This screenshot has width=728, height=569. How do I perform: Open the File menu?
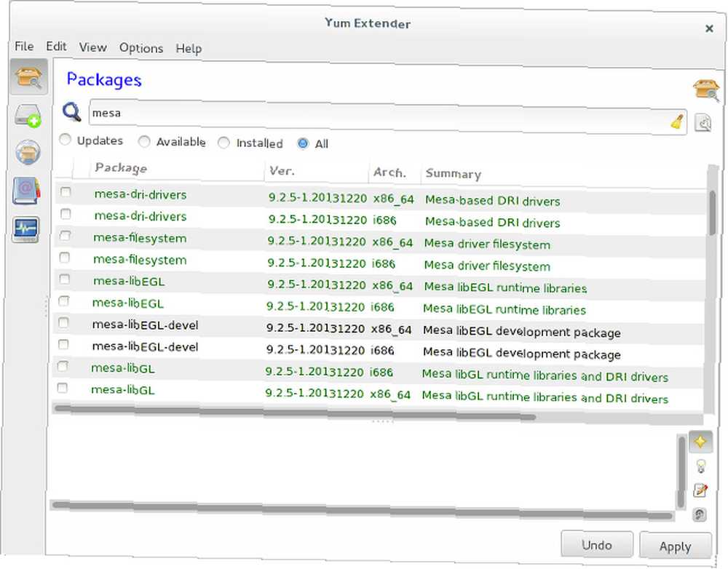(x=24, y=46)
